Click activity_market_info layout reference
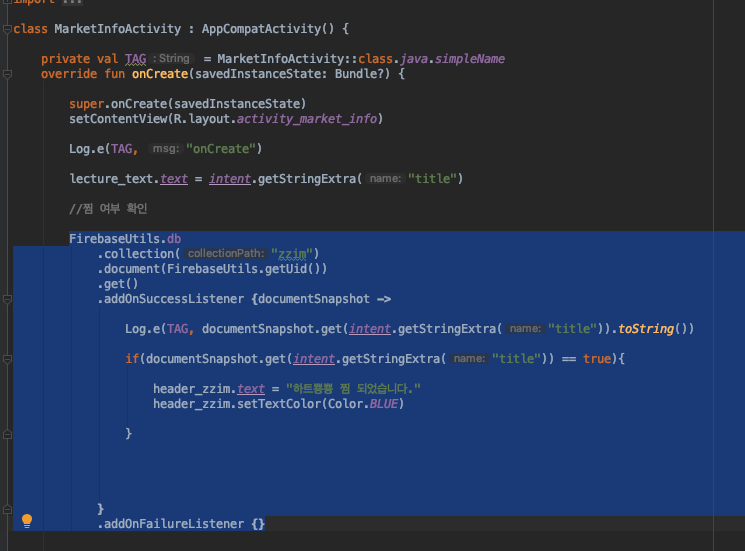Image resolution: width=745 pixels, height=551 pixels. (x=307, y=119)
